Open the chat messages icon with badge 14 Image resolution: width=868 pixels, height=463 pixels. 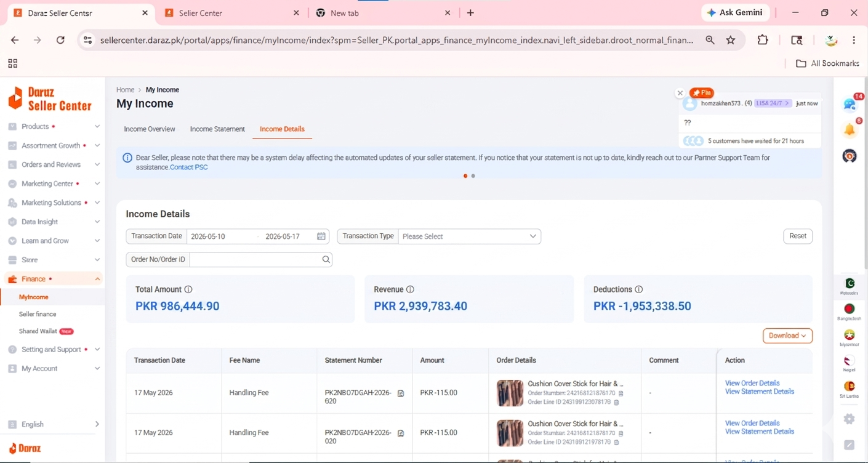(x=850, y=104)
